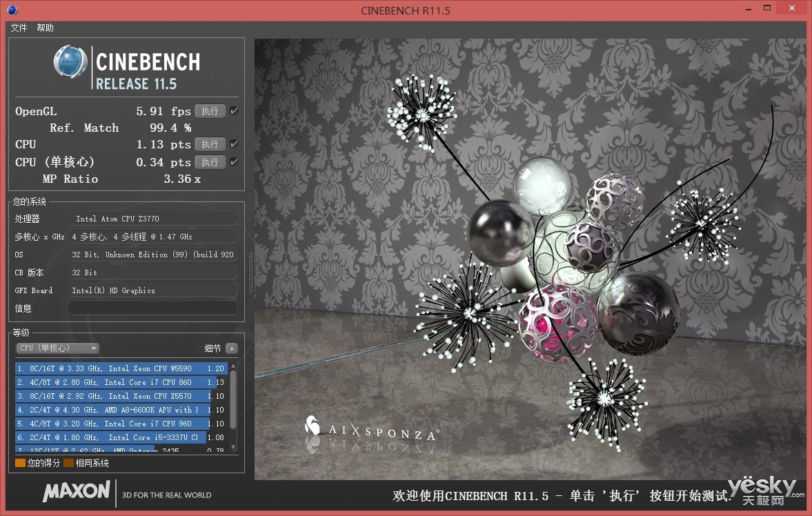
Task: Open the 帮助 (Help) menu
Action: point(45,28)
